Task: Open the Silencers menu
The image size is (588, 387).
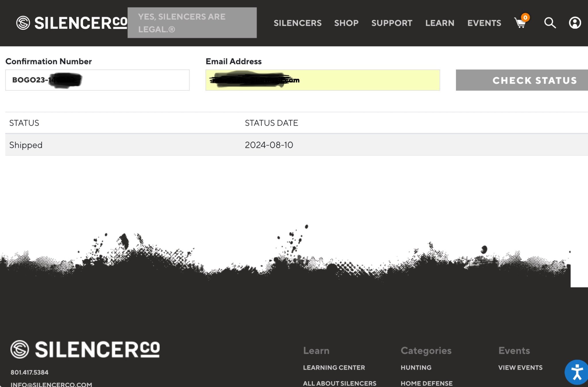Action: [297, 23]
